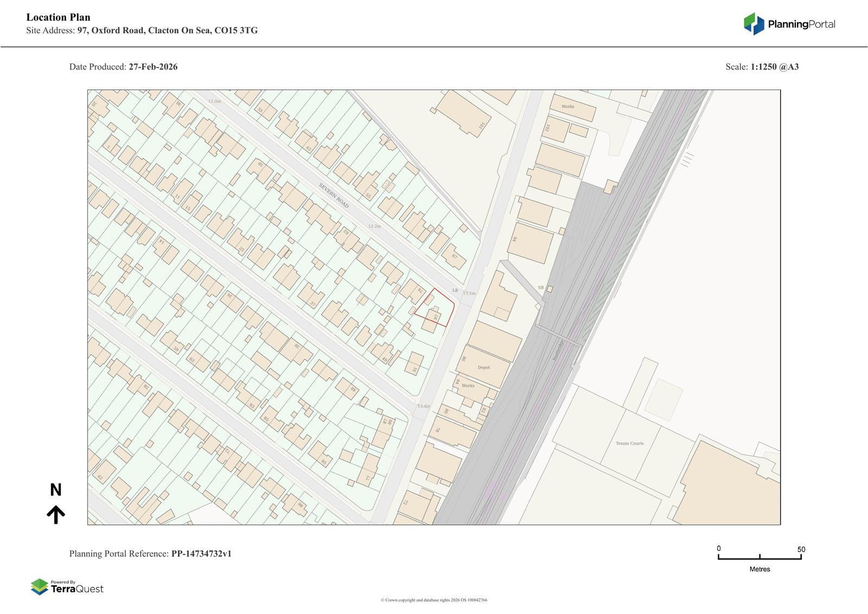Click the Scale 1:1250 @A3 text
Viewport: 868px width, 614px height.
762,67
